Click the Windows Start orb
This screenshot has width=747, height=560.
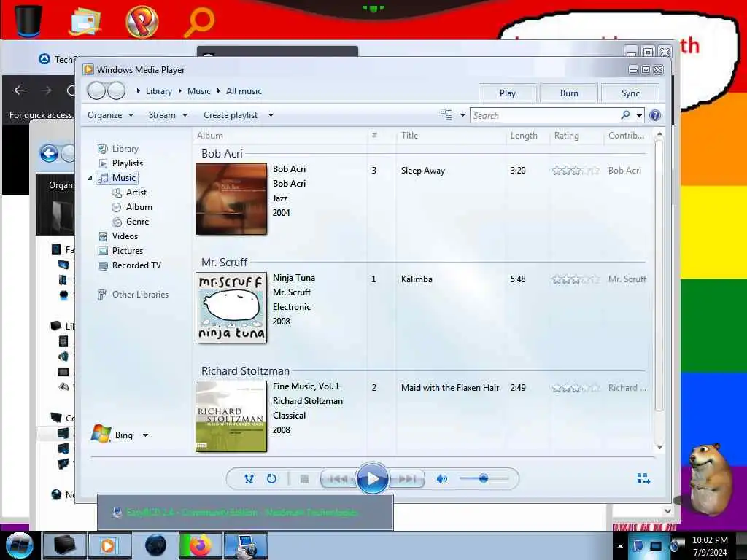pos(19,545)
